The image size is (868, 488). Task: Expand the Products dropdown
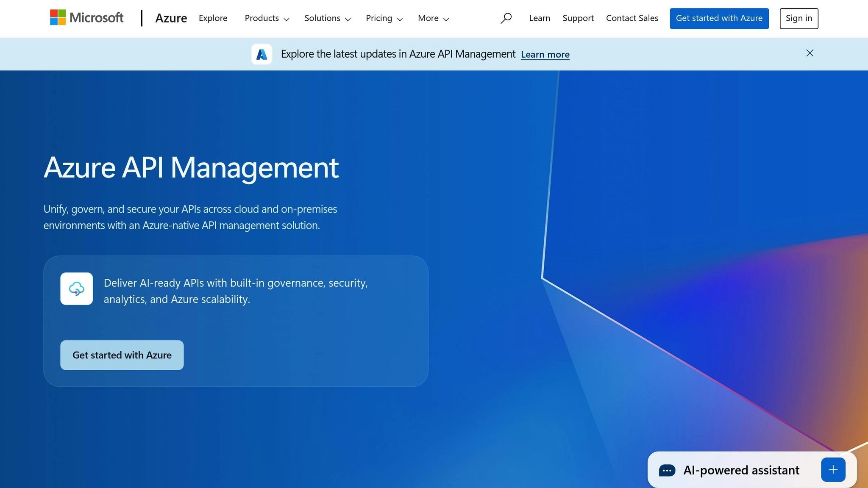click(x=267, y=18)
